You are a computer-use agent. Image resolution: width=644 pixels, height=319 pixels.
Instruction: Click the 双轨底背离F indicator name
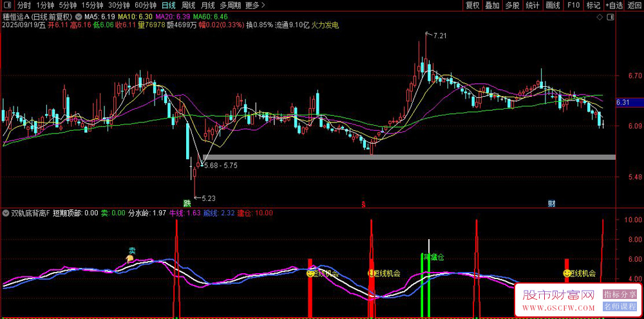pos(30,213)
